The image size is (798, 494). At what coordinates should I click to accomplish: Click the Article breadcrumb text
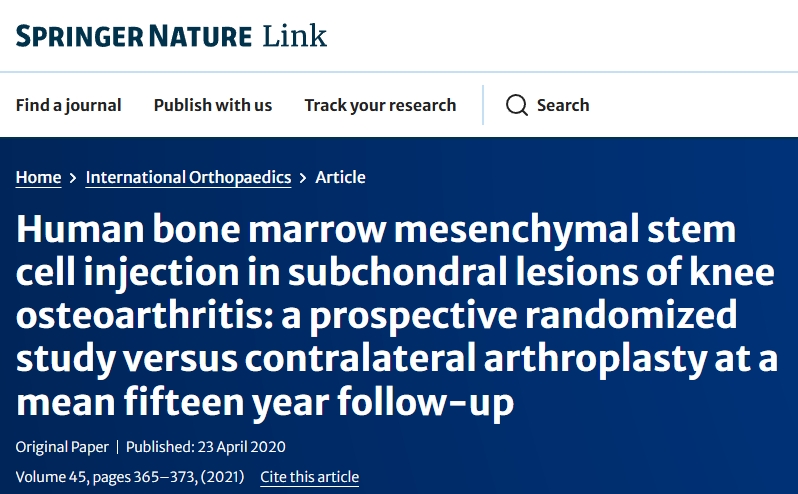[340, 178]
